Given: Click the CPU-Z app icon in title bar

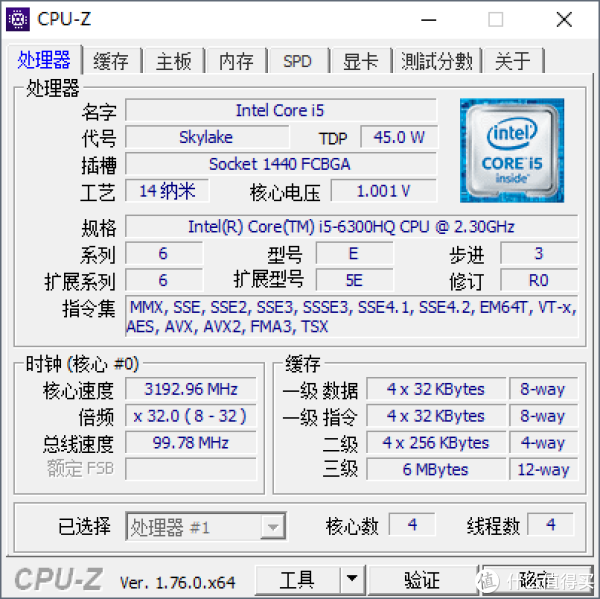Looking at the screenshot, I should (18, 19).
